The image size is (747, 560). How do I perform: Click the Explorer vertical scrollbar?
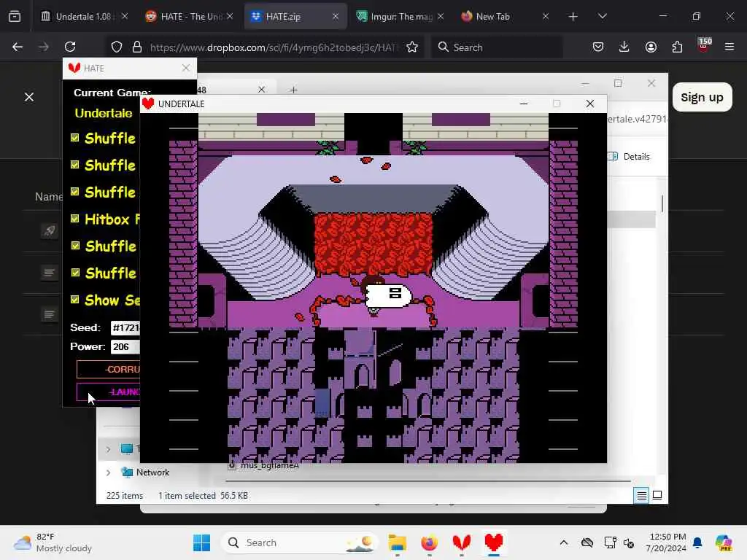[x=662, y=204]
